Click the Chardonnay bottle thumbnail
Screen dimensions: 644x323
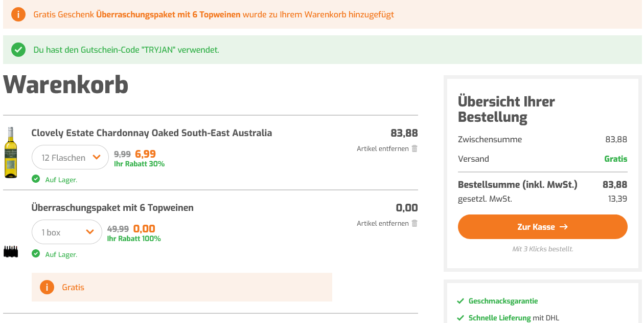[x=10, y=153]
